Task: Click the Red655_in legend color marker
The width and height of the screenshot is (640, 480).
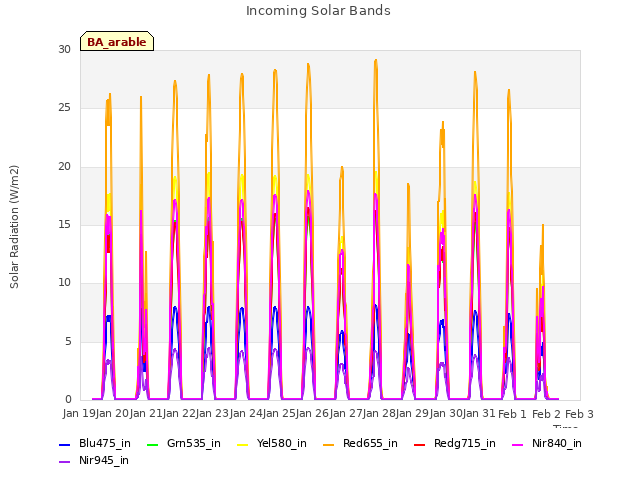Action: pyautogui.click(x=329, y=444)
